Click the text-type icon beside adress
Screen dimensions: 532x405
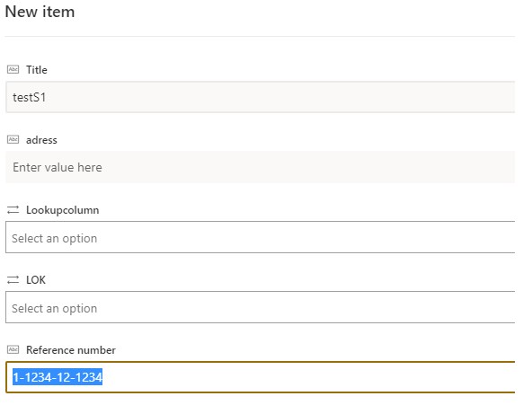point(13,139)
